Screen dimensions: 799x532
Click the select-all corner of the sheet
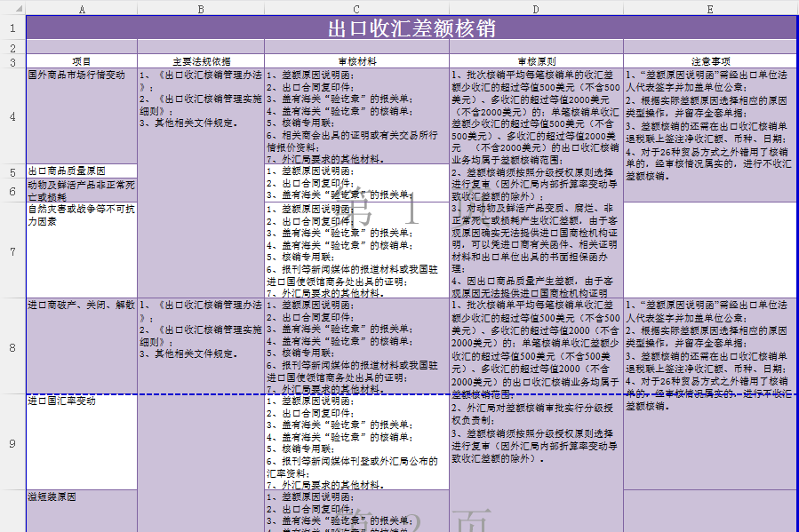(x=12, y=8)
